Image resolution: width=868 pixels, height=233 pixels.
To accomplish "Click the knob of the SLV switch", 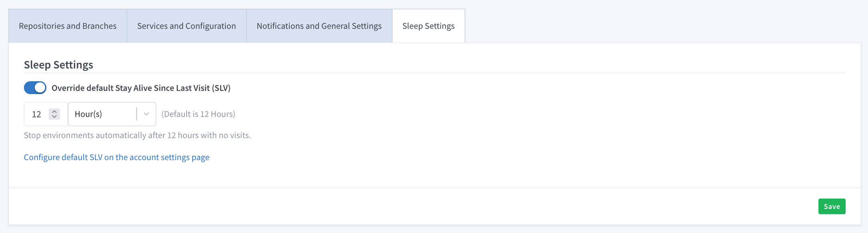I will pos(40,88).
